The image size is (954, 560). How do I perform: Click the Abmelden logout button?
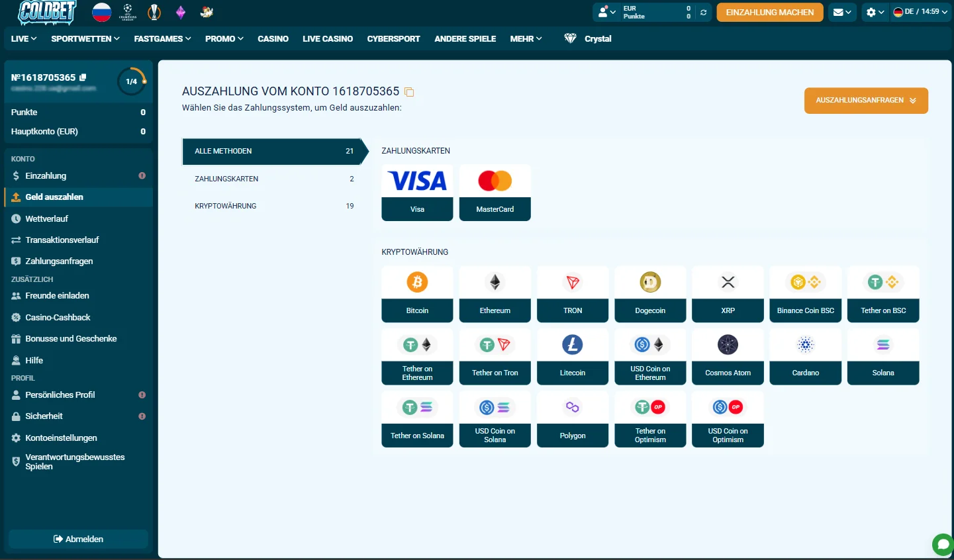coord(78,539)
